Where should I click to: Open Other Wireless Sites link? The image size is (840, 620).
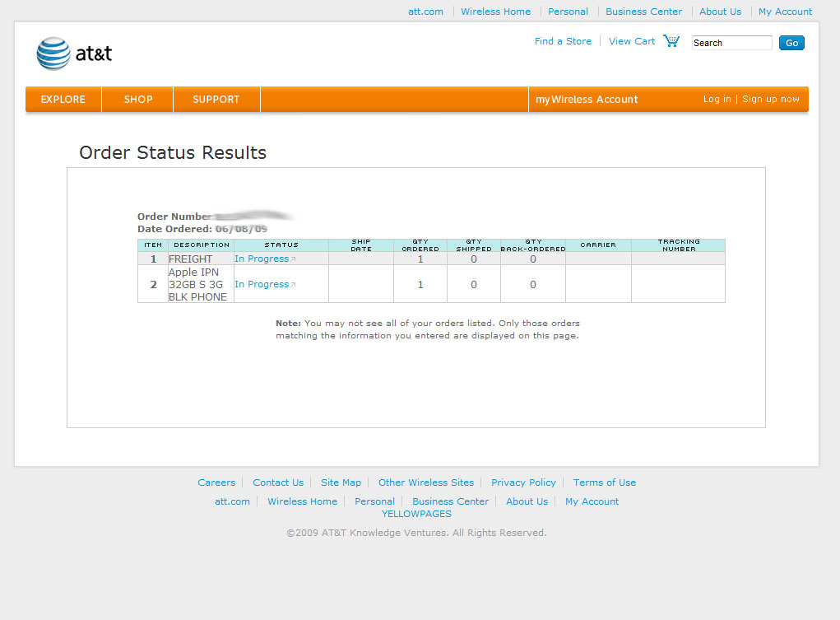click(x=426, y=482)
